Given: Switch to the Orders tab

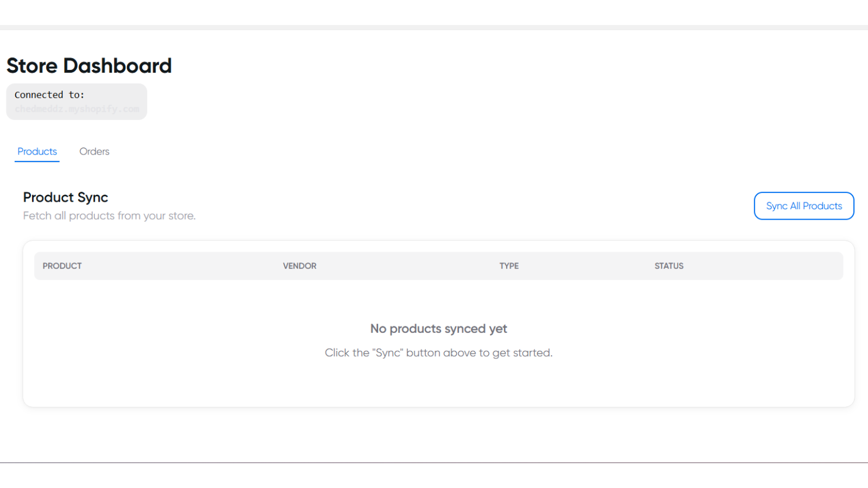Looking at the screenshot, I should pyautogui.click(x=94, y=151).
